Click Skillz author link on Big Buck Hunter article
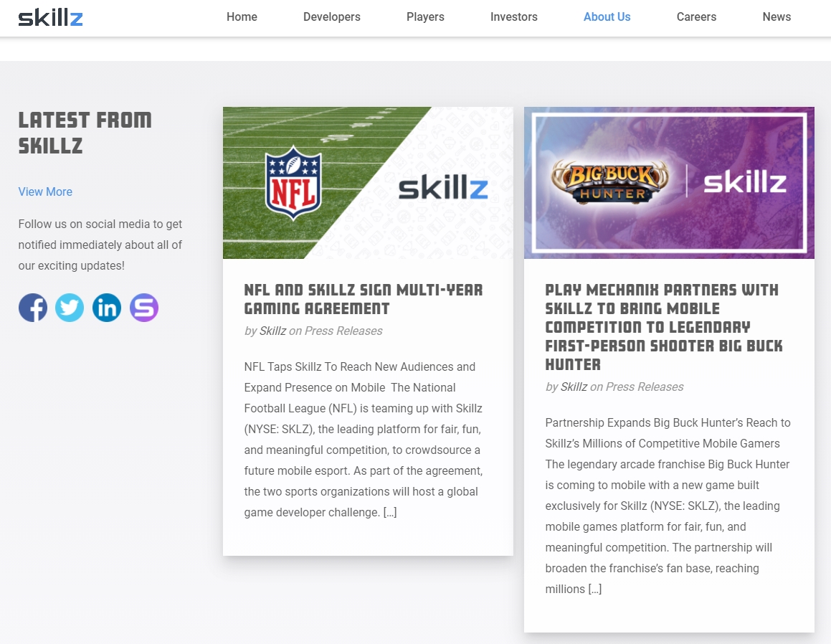This screenshot has height=644, width=831. [574, 387]
